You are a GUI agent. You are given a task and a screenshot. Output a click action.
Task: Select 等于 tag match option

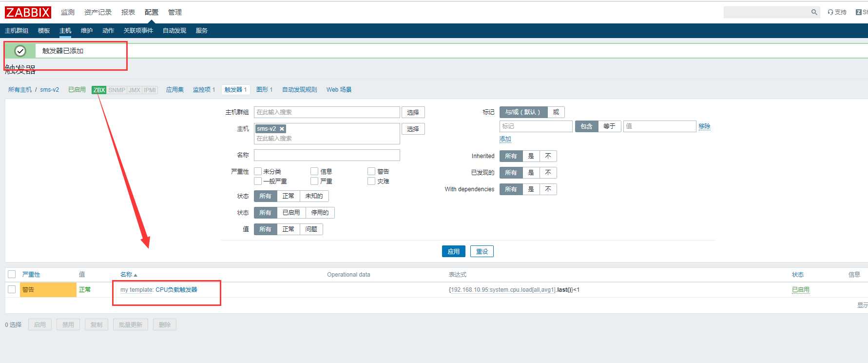point(609,126)
